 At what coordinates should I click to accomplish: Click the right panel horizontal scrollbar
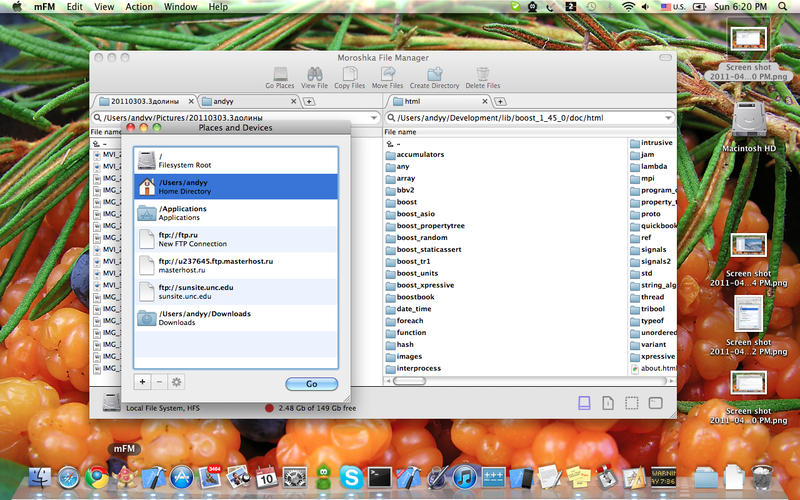tap(530, 381)
